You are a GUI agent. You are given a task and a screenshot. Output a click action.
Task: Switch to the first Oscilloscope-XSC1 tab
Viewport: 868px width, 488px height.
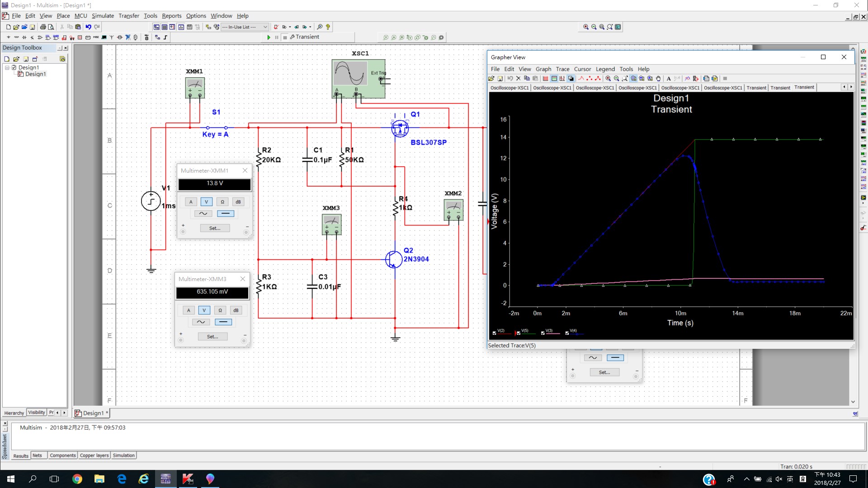pyautogui.click(x=509, y=88)
